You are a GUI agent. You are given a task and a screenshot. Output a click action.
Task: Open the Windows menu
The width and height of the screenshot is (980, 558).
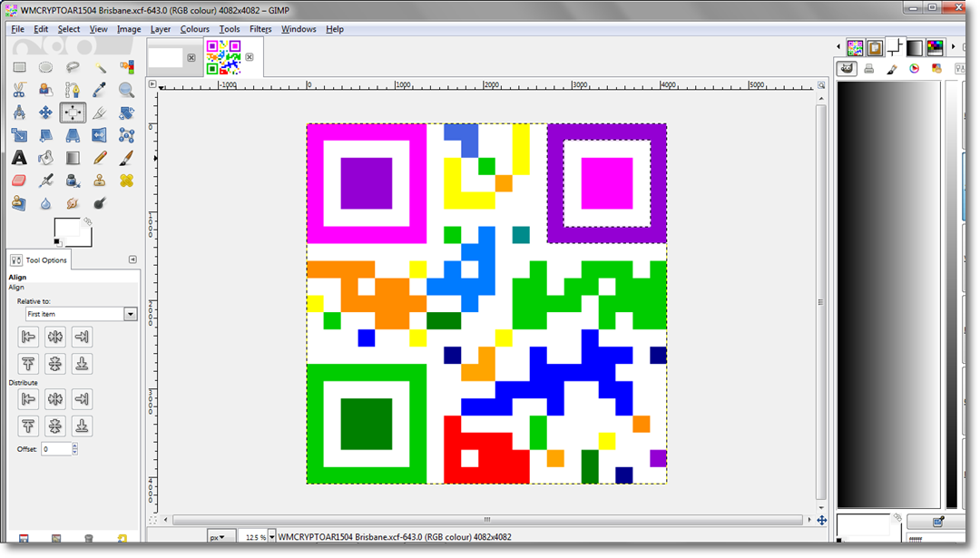(299, 29)
